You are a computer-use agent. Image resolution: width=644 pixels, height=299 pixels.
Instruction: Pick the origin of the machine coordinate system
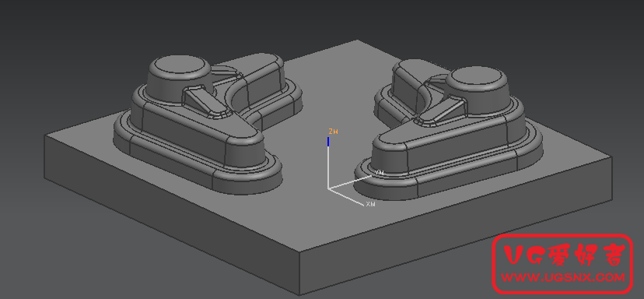(x=328, y=188)
